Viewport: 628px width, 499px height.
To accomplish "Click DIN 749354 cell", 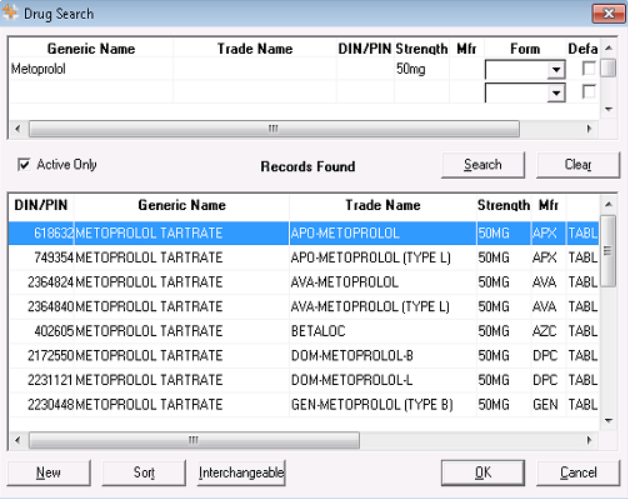I will [x=42, y=258].
